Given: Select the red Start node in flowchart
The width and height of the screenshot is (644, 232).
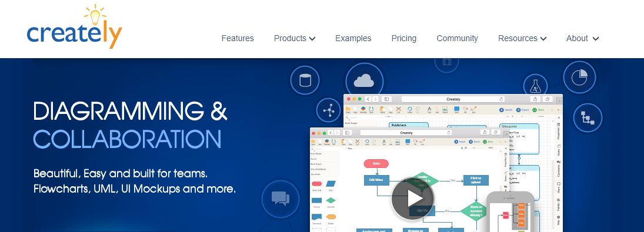Looking at the screenshot, I should (x=376, y=163).
